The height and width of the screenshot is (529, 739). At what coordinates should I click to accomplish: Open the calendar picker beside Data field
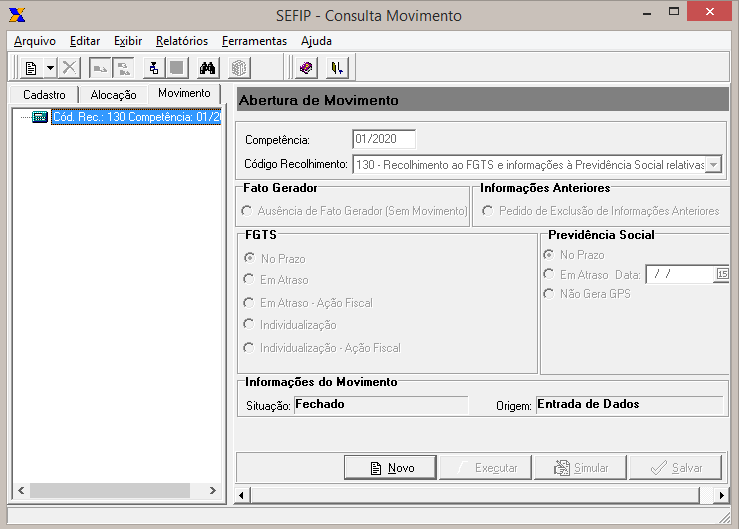point(722,274)
